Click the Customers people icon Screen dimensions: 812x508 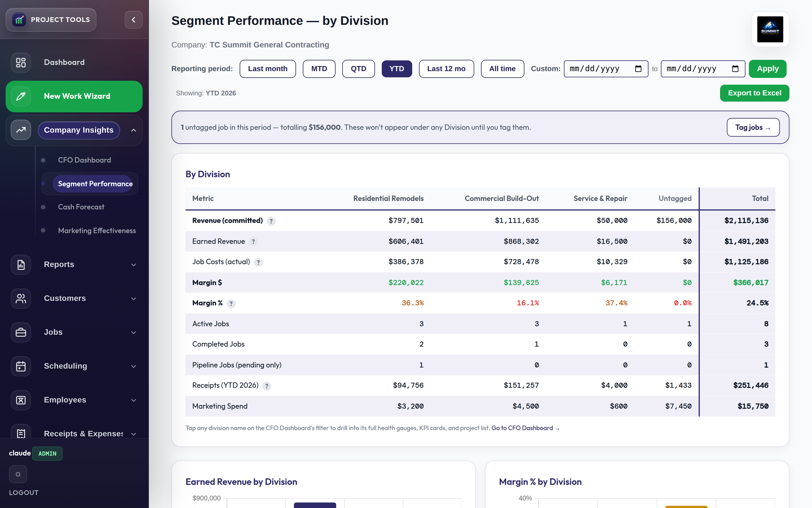[x=21, y=298]
